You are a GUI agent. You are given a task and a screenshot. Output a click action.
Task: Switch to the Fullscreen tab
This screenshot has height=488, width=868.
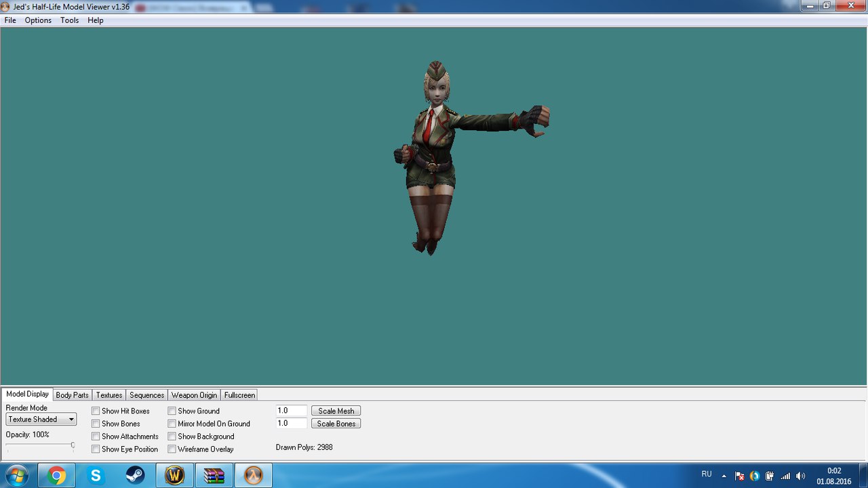point(239,395)
